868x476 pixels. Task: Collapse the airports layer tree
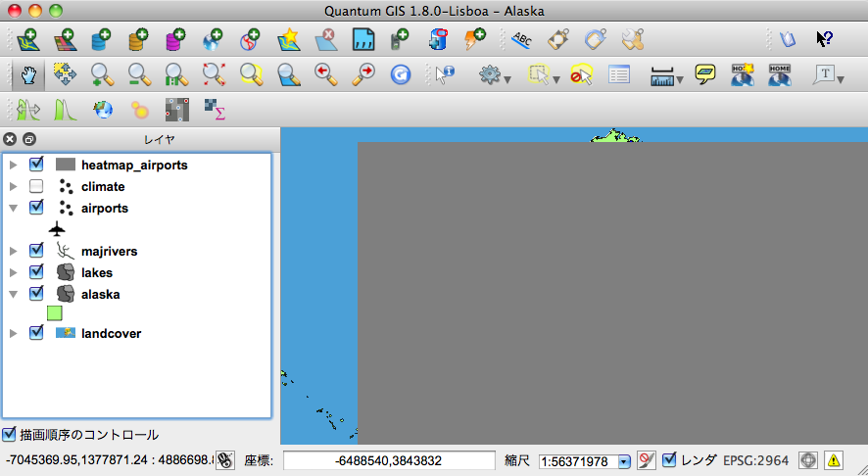14,208
